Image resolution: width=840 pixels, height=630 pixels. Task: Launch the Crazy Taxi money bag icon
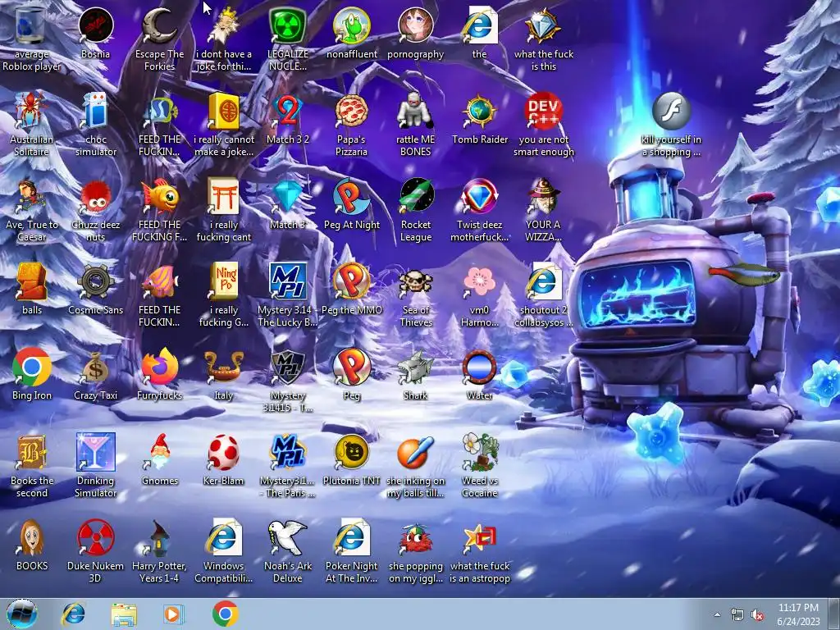pyautogui.click(x=95, y=367)
